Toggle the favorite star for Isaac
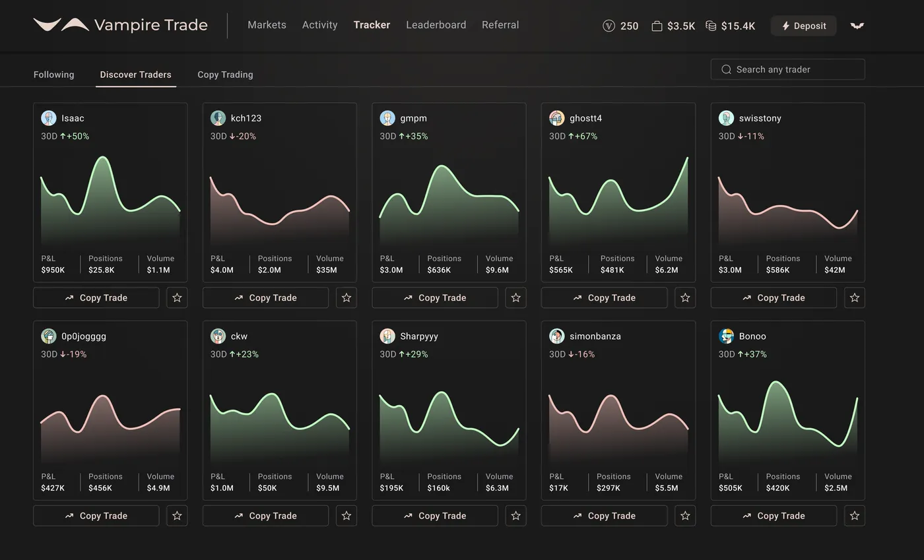 (x=177, y=297)
